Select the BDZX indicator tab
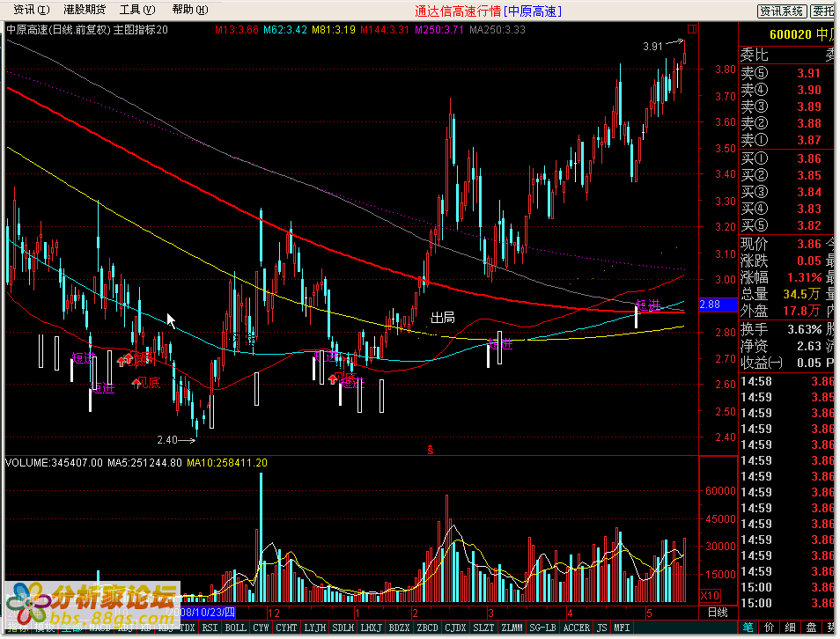The image size is (840, 639). point(399,628)
